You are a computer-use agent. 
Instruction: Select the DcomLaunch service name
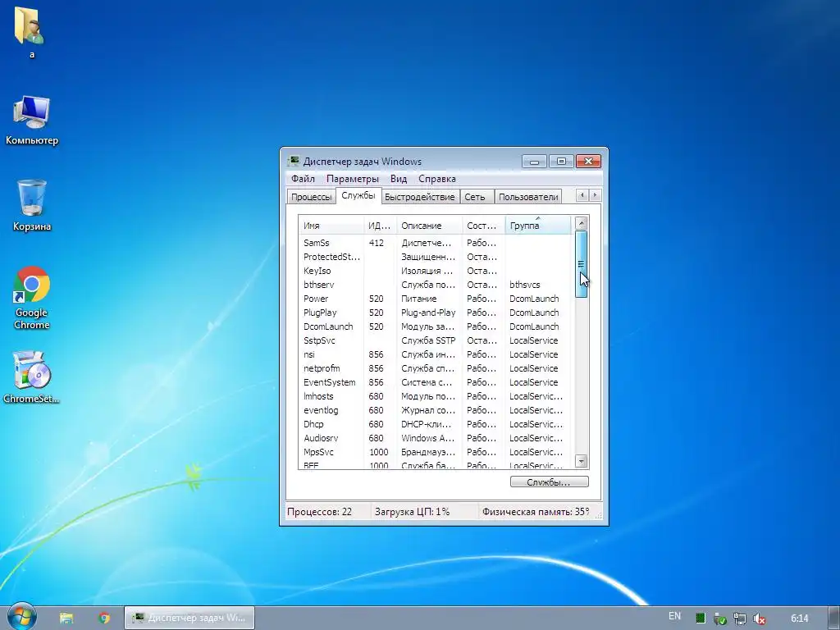coord(328,326)
